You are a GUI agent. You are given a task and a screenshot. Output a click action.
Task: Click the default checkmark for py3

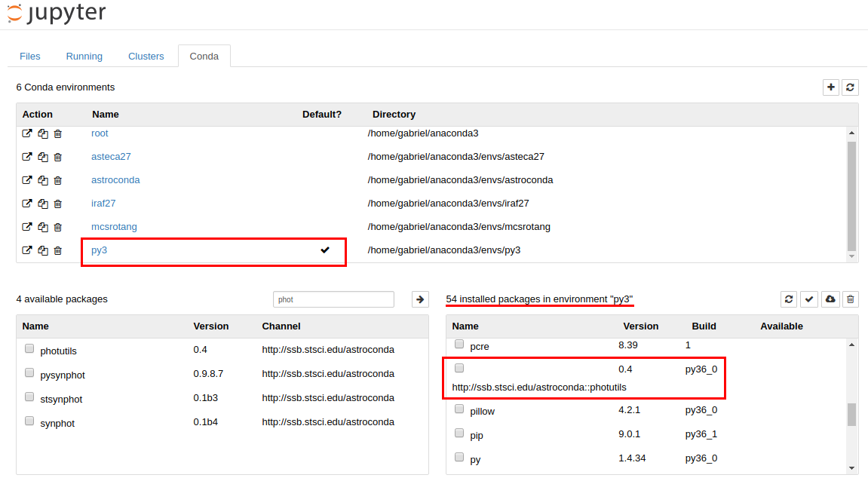coord(325,250)
